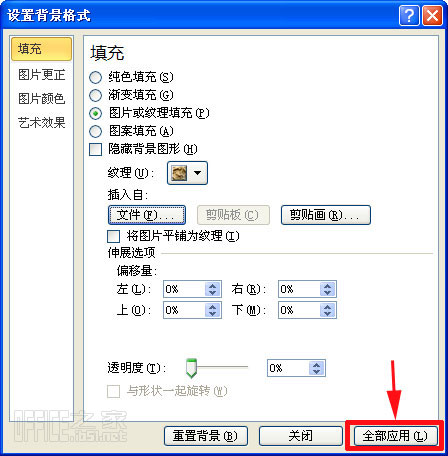Click the transparency slider thumb
This screenshot has width=448, height=456.
[191, 368]
